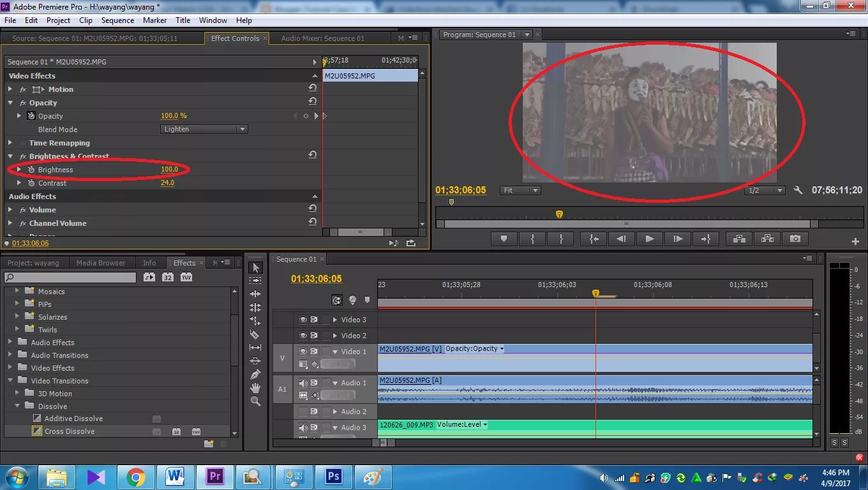868x490 pixels.
Task: Open the Marker menu
Action: pos(155,20)
